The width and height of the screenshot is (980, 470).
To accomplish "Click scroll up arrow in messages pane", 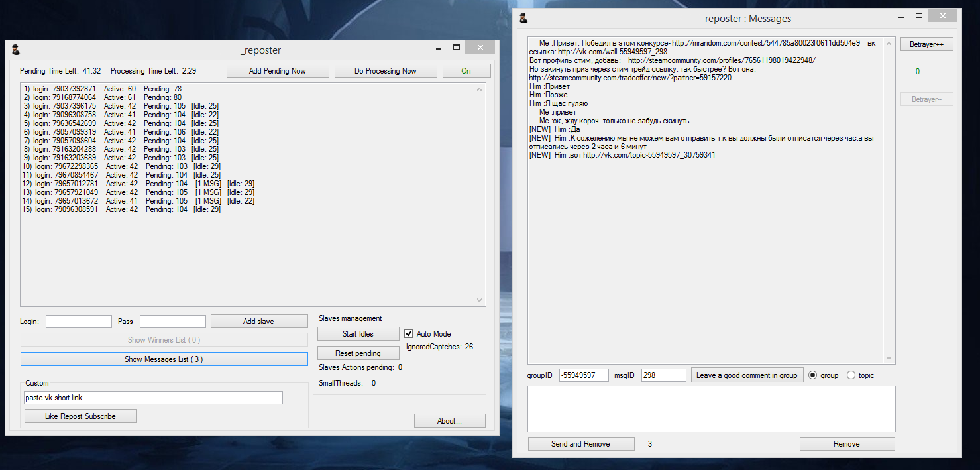I will click(889, 43).
